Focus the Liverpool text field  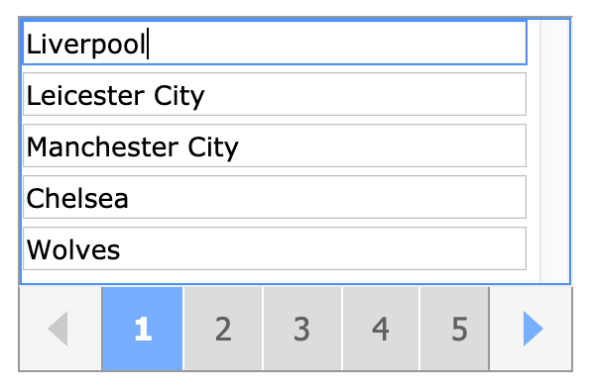(x=275, y=43)
